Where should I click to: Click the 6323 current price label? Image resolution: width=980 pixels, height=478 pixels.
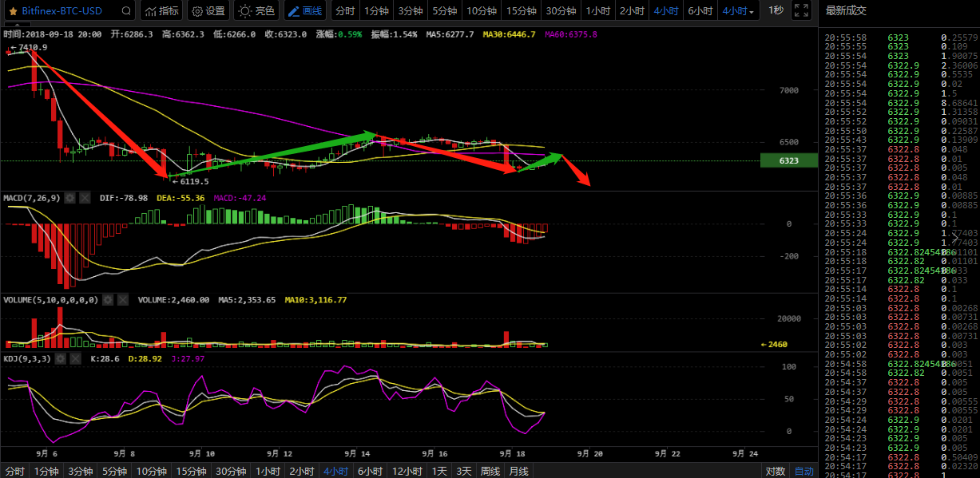(x=789, y=160)
